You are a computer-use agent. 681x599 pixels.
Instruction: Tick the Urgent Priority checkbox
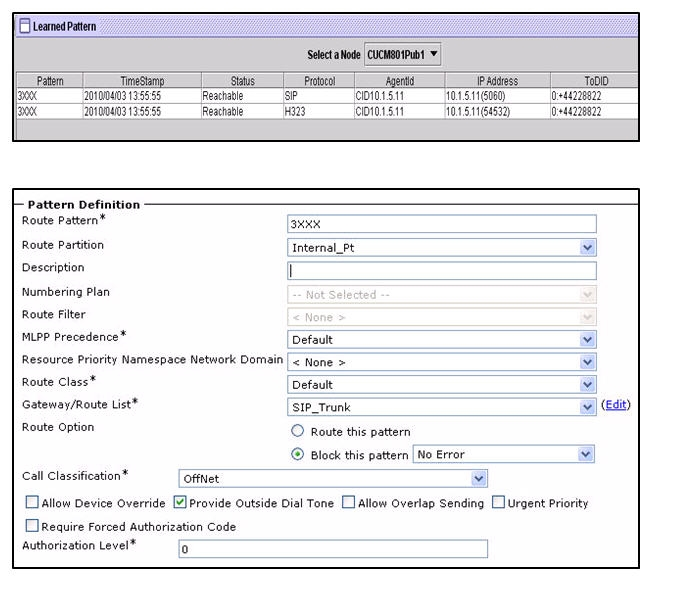click(x=498, y=503)
